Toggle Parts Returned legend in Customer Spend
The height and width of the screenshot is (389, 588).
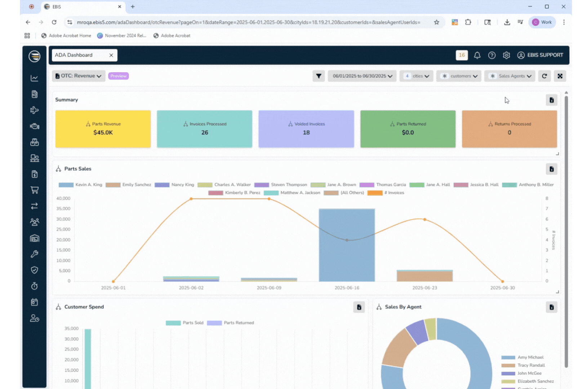[231, 323]
